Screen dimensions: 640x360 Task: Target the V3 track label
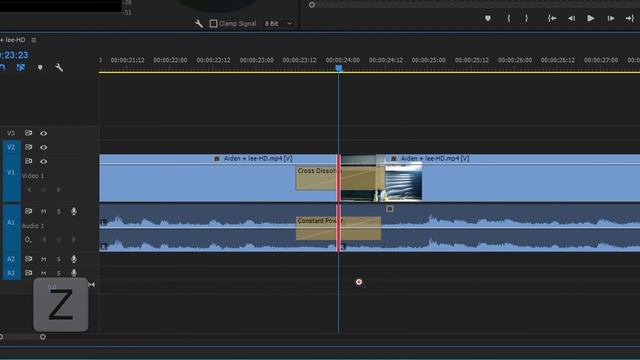[11, 133]
